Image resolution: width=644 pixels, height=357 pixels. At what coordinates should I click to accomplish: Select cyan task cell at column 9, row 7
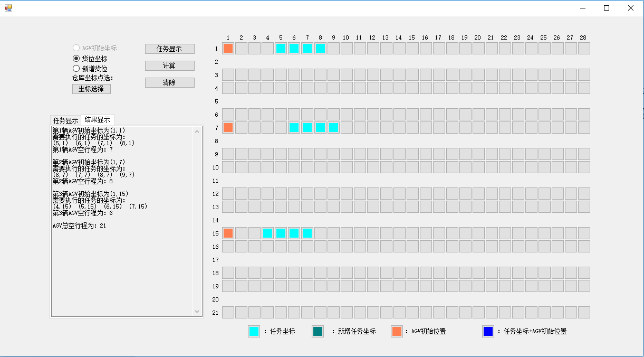pyautogui.click(x=333, y=127)
